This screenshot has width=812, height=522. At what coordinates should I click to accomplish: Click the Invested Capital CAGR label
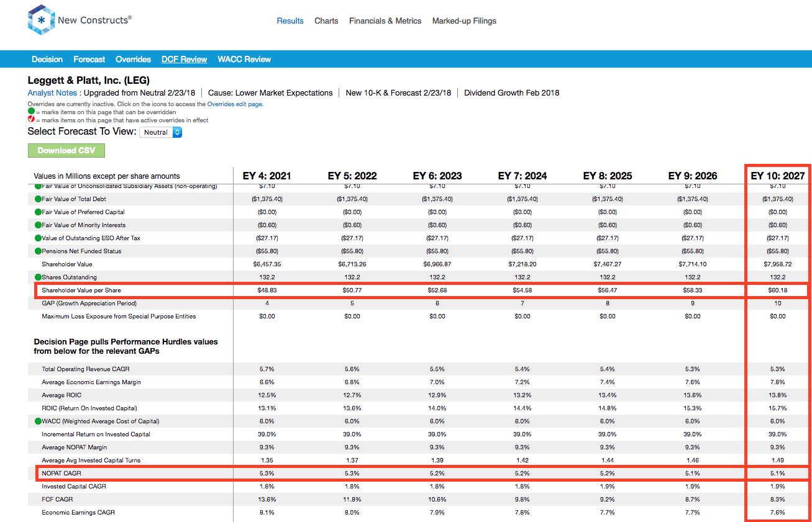(74, 487)
